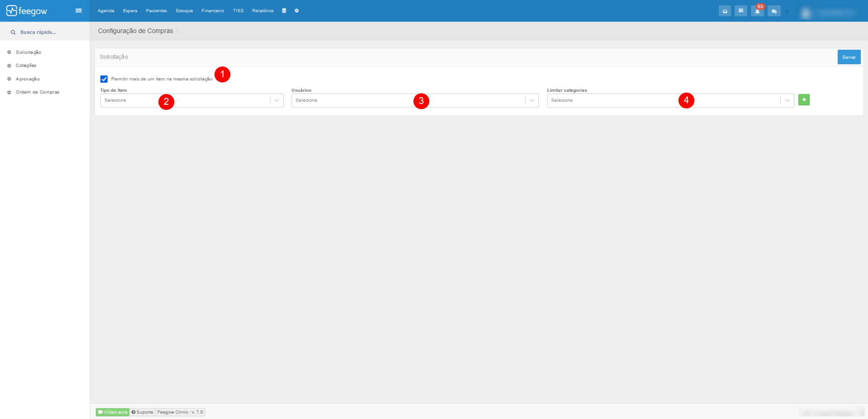Click the Vídeo-aula button in footer
This screenshot has height=419, width=868.
112,412
